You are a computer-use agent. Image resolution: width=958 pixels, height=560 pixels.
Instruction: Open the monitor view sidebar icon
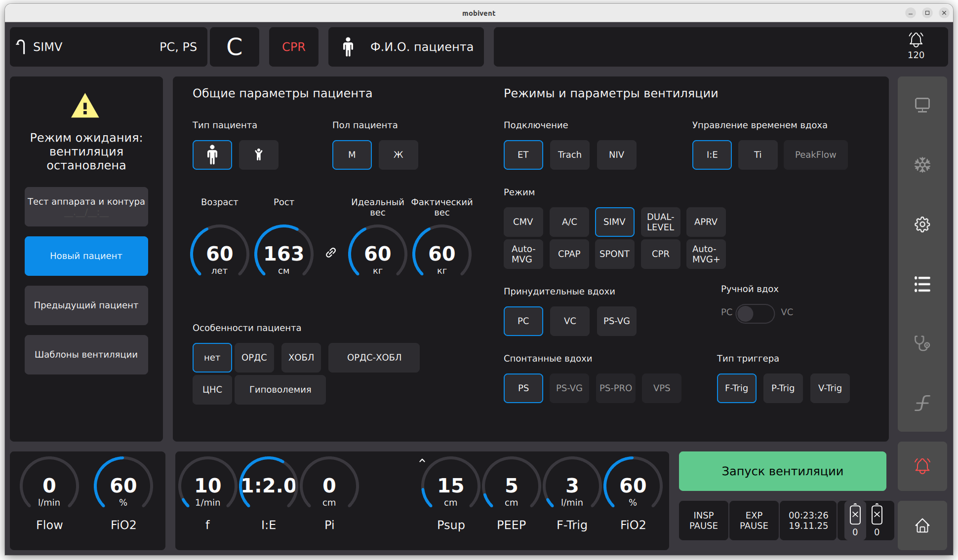pos(922,105)
